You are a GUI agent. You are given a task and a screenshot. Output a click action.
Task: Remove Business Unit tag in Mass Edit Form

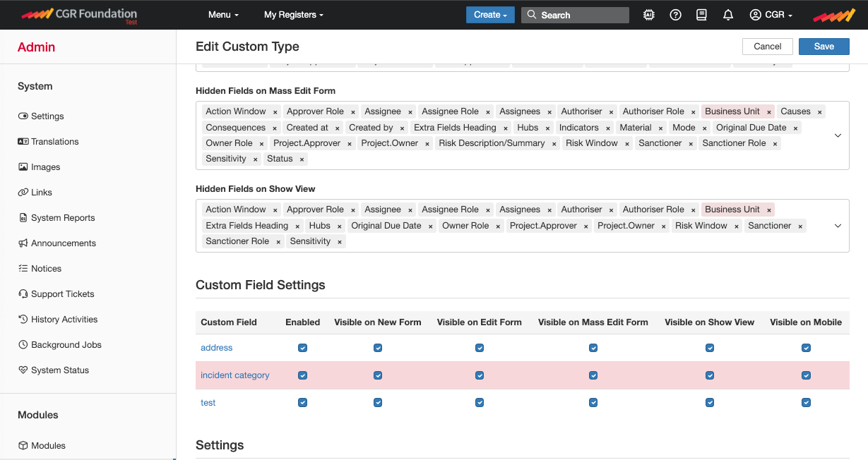coord(769,112)
